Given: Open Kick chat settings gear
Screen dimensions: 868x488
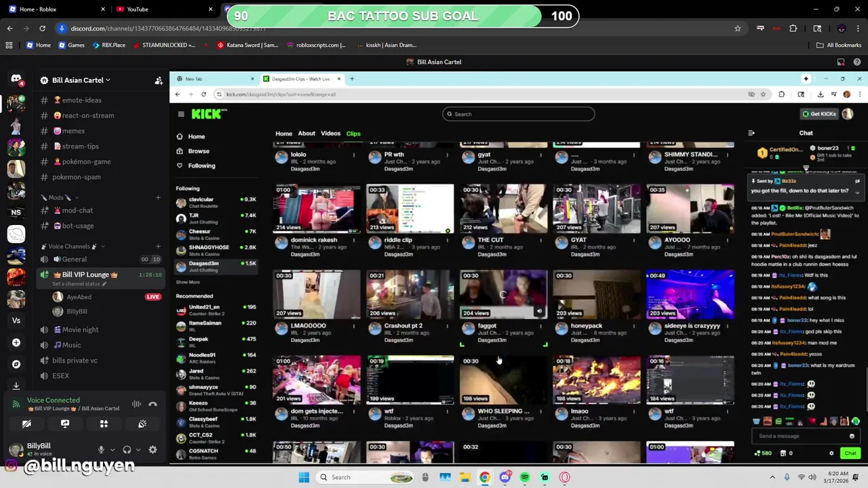Looking at the screenshot, I should [831, 453].
